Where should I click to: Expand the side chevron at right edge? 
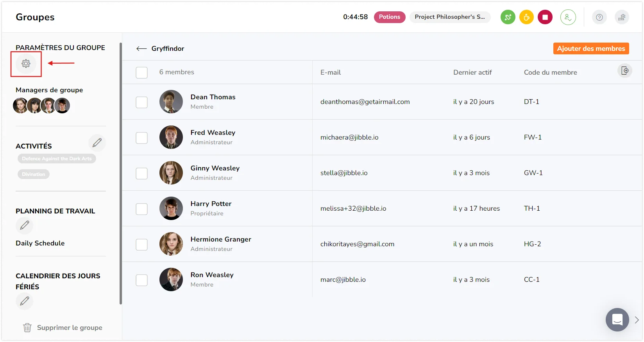(637, 320)
